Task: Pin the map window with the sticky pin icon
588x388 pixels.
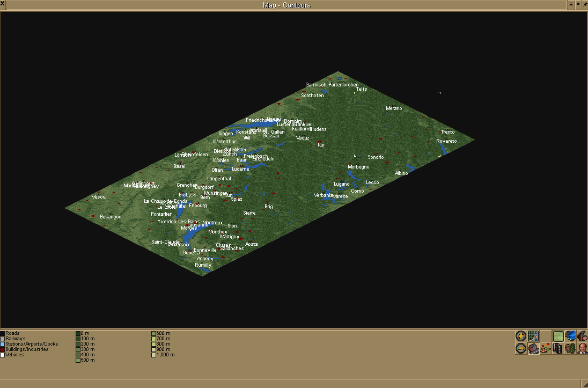Action: pos(585,4)
